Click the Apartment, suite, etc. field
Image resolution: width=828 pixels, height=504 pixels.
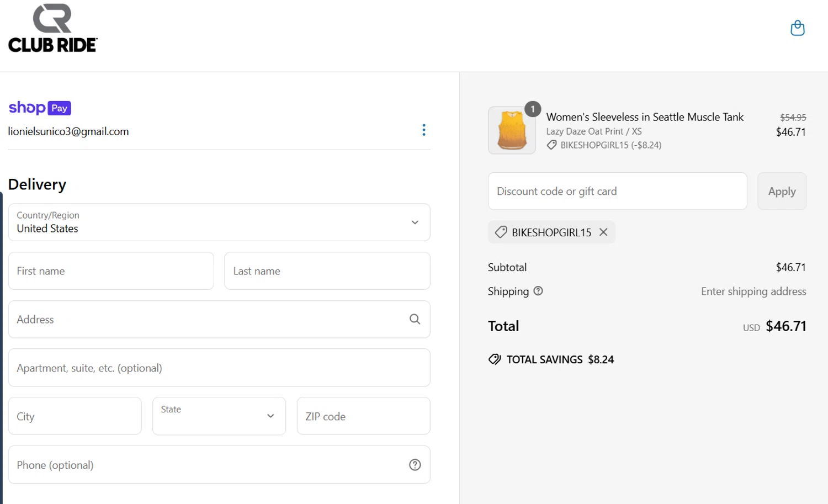[219, 368]
